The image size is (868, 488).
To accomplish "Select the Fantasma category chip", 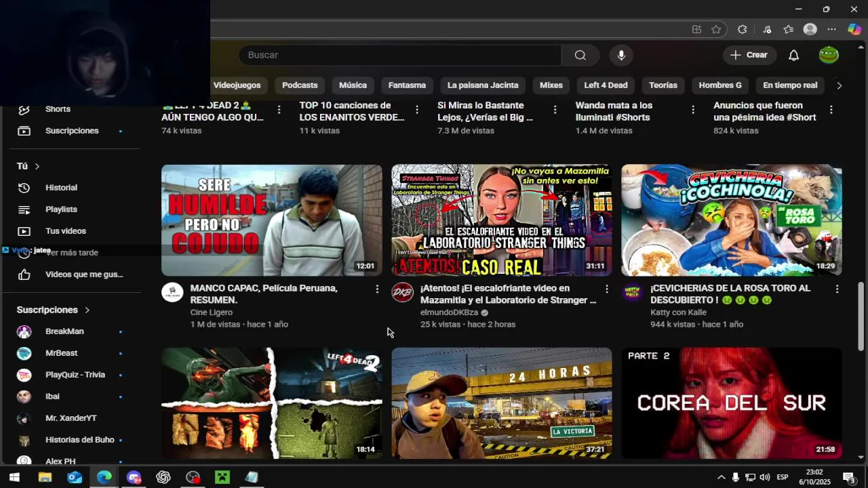I will click(x=407, y=85).
